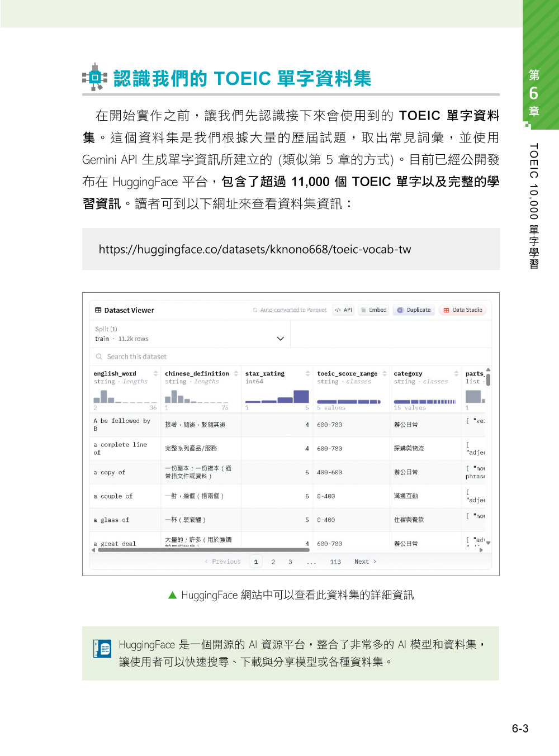
Task: Click the chinese_definition length histogram
Action: [197, 397]
